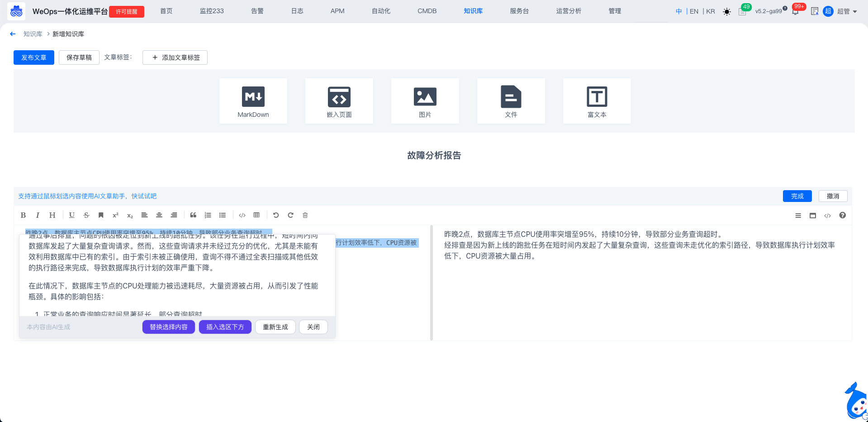The image size is (868, 422).
Task: Add a 富文本 rich text block
Action: point(597,101)
